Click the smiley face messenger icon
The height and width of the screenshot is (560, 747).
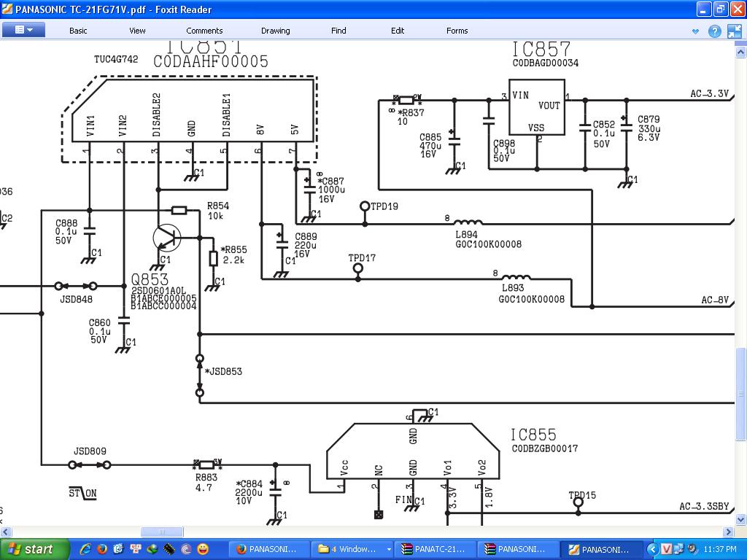pyautogui.click(x=203, y=549)
